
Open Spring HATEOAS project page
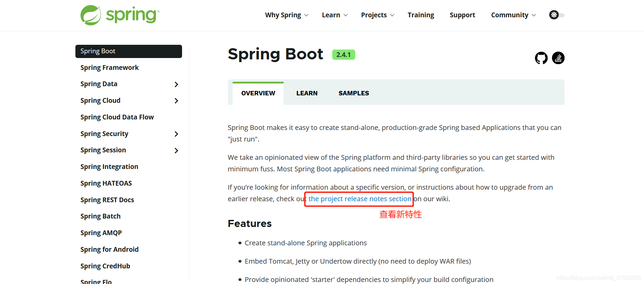click(x=106, y=183)
